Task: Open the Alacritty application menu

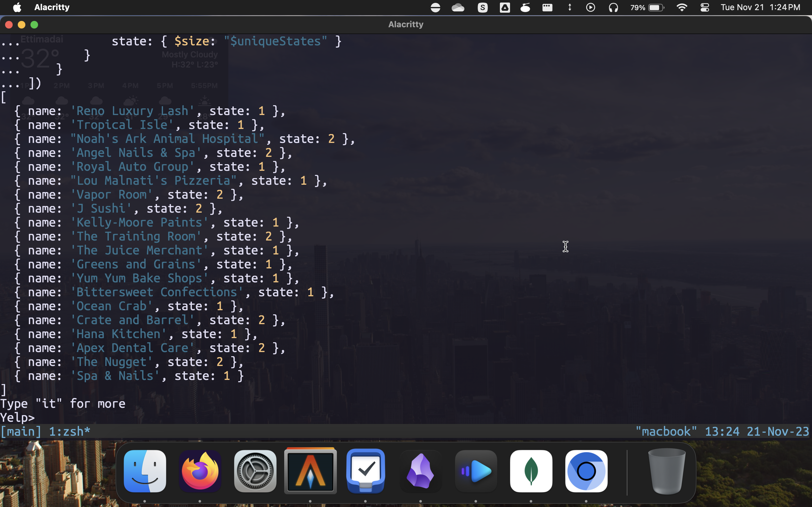Action: [52, 7]
